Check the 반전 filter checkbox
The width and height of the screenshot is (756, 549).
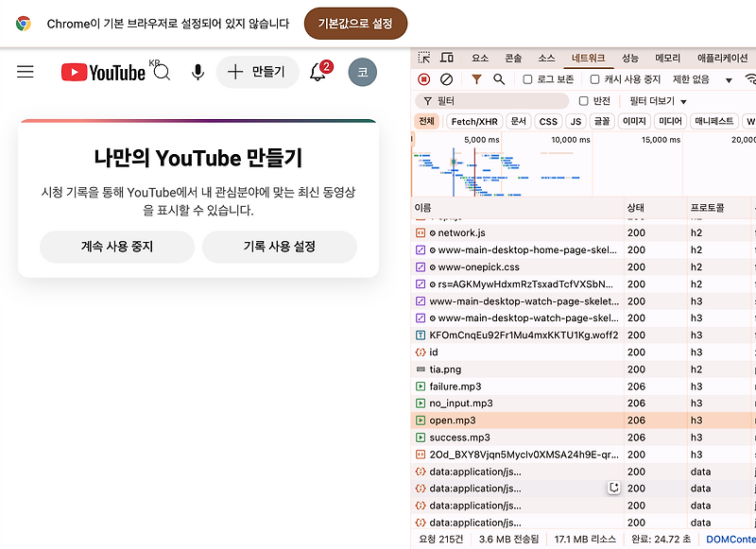pos(583,101)
